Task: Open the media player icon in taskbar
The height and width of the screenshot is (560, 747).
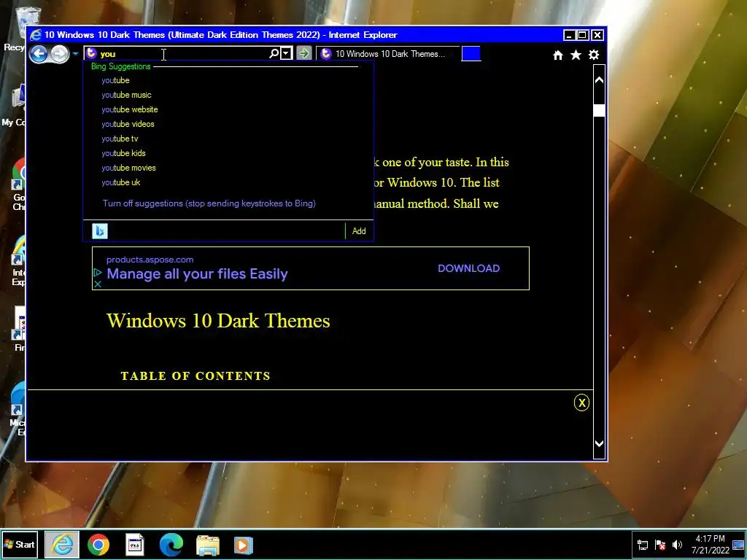Action: pos(244,545)
